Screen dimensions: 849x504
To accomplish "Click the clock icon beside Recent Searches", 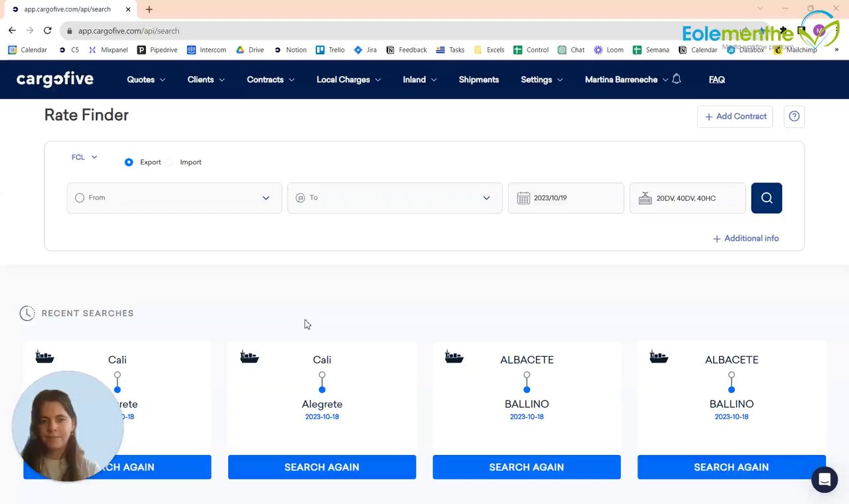I will [27, 313].
